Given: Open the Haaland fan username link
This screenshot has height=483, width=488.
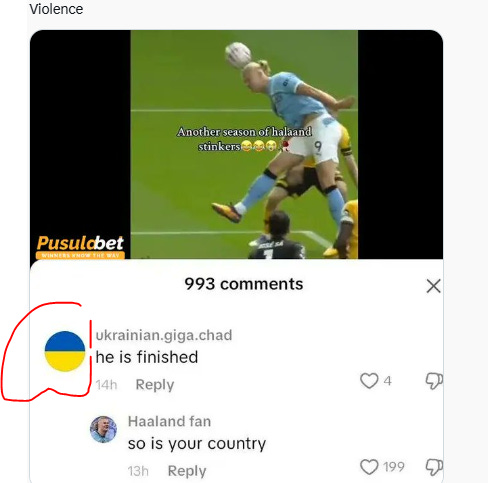Looking at the screenshot, I should 169,421.
